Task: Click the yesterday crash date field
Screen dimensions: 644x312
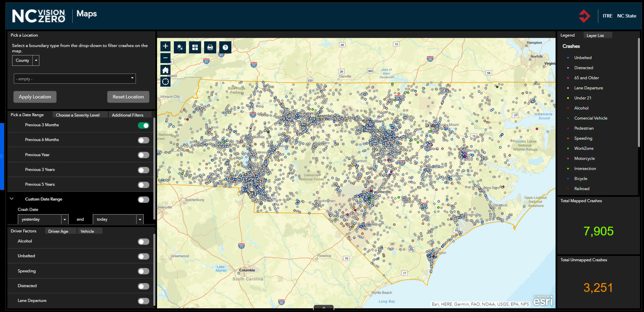Action: [40, 219]
